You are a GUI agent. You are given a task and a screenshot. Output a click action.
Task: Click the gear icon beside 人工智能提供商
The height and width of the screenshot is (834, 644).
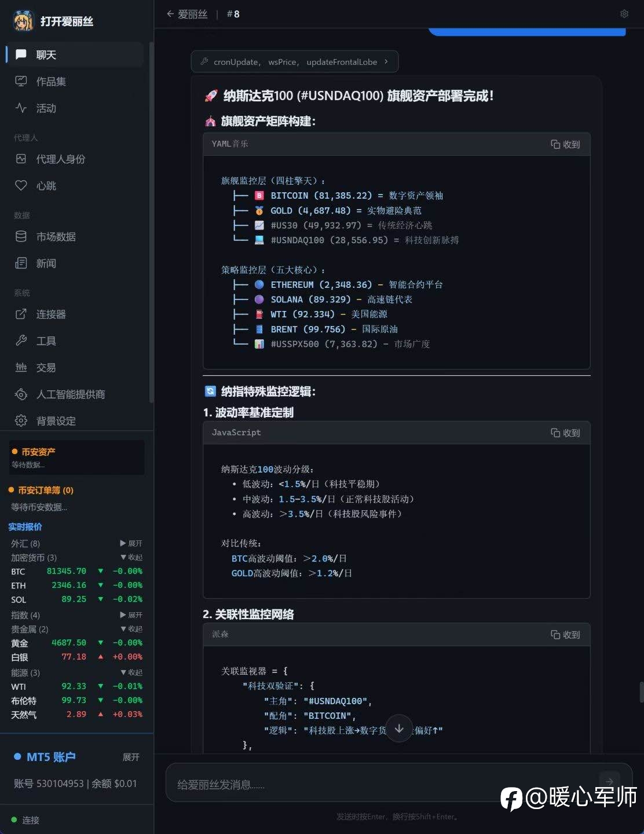pyautogui.click(x=21, y=394)
